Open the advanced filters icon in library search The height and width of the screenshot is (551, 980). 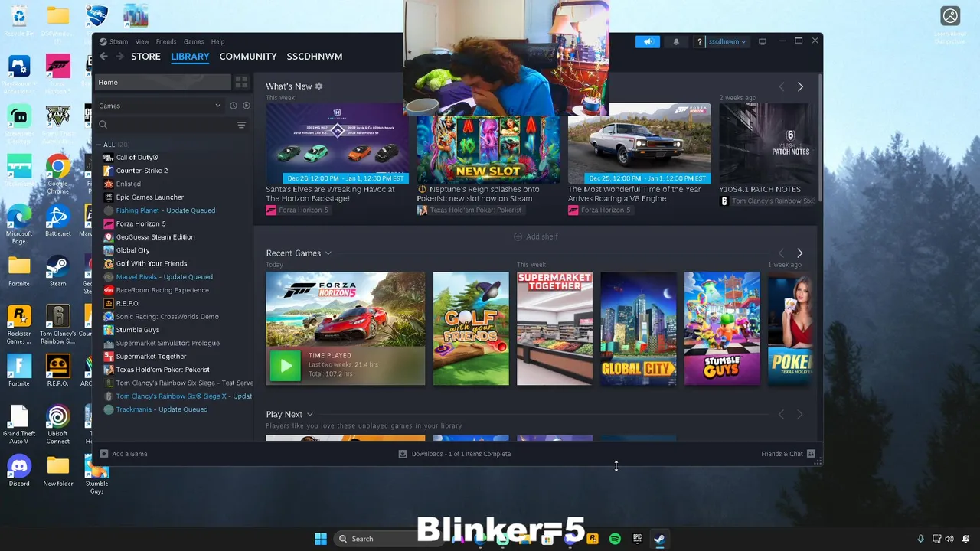point(241,125)
